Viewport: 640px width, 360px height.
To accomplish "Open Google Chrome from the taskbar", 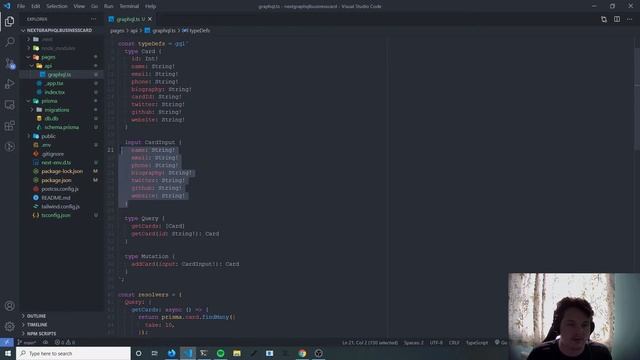I will click(302, 353).
